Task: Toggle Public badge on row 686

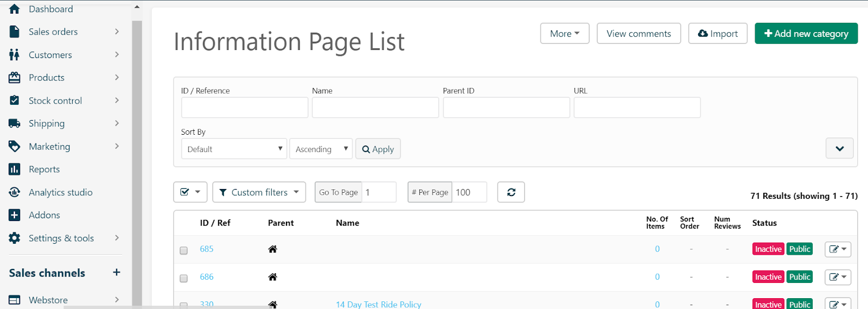Action: [800, 277]
